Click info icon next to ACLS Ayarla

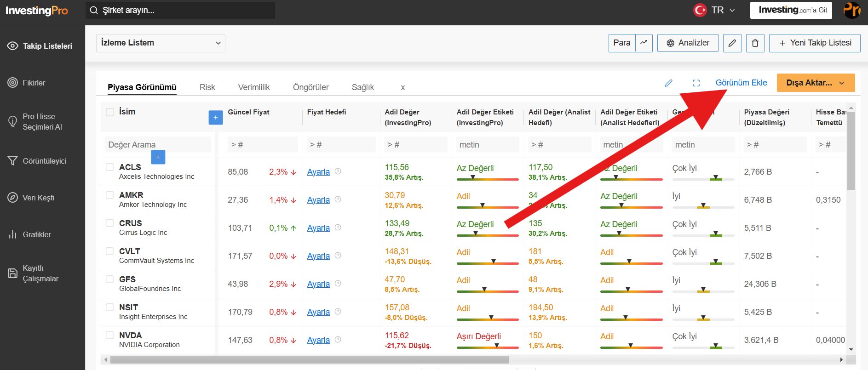[x=338, y=171]
